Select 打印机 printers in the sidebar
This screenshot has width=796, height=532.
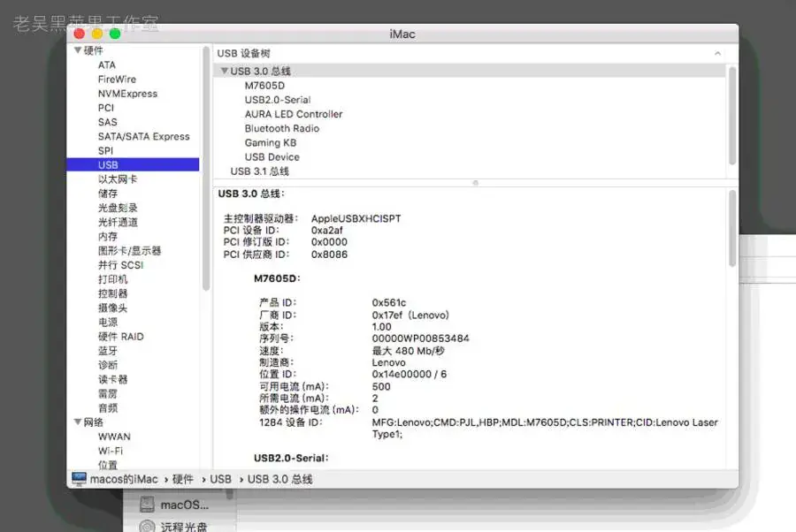[x=112, y=279]
